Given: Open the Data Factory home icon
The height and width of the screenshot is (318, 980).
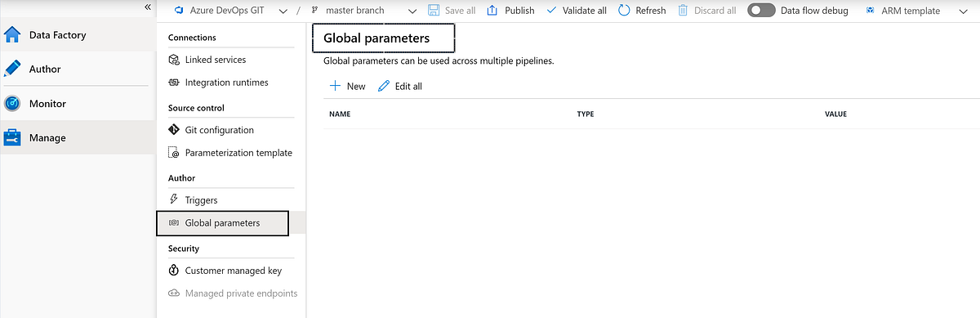Looking at the screenshot, I should (x=12, y=35).
